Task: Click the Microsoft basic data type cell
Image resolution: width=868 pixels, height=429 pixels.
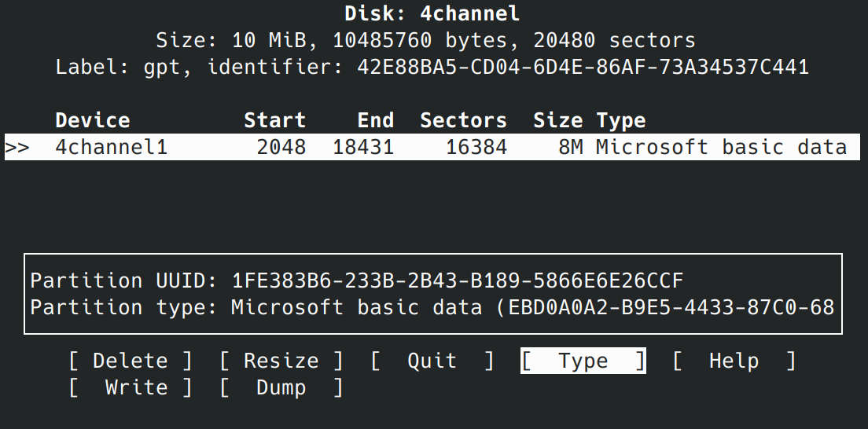Action: point(721,147)
